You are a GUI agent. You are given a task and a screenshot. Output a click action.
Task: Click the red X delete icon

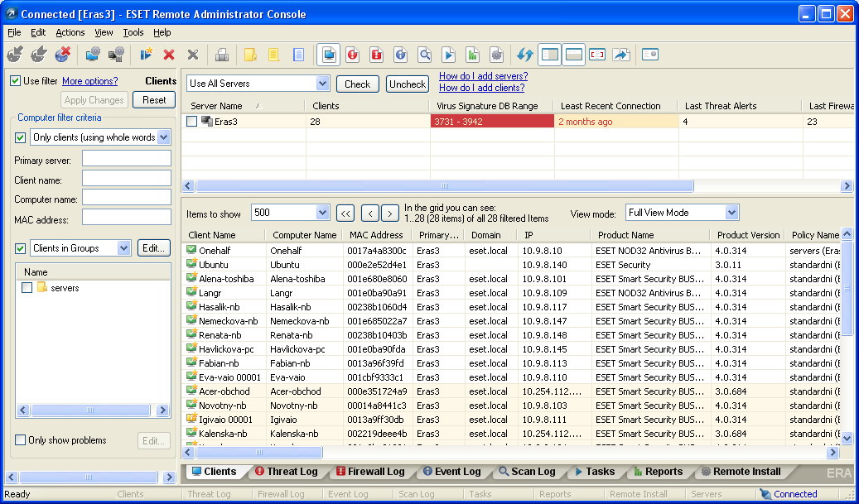point(169,55)
